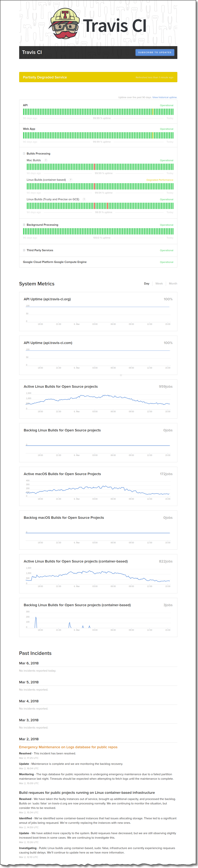
Task: Click the question mark by Linux Builds (Trusty and Precise)
Action: pos(84,200)
